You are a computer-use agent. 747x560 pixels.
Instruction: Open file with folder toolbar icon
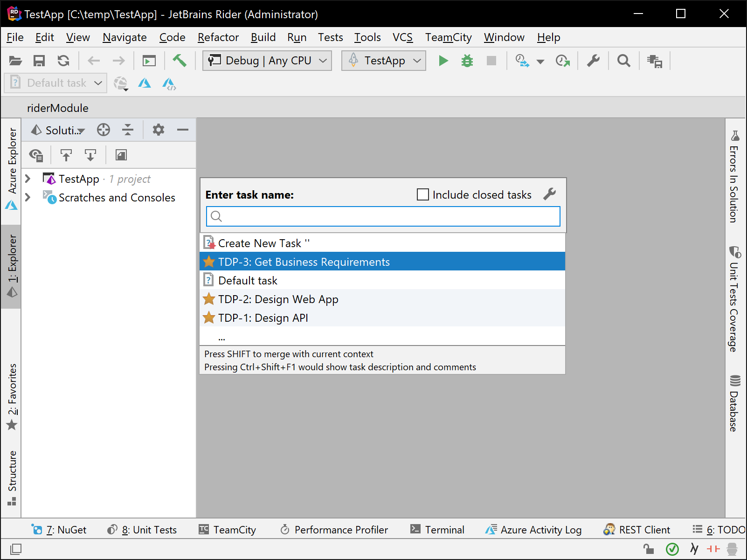15,61
